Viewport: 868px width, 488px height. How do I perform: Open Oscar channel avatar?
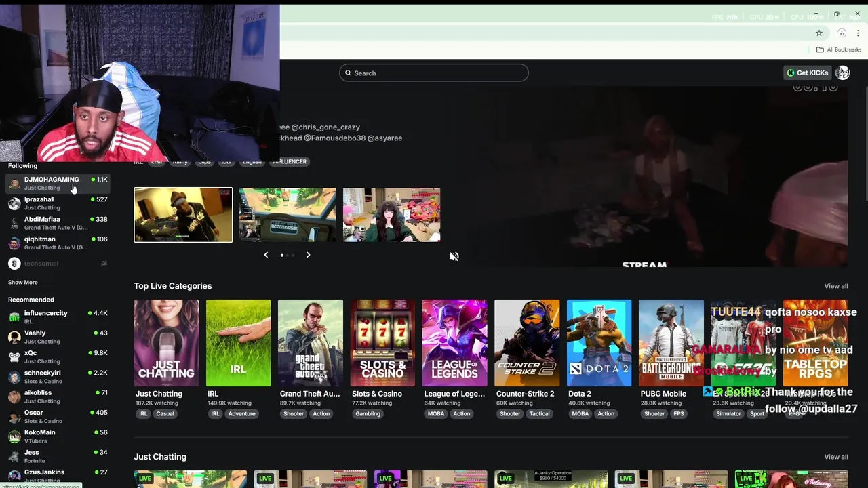pos(14,416)
